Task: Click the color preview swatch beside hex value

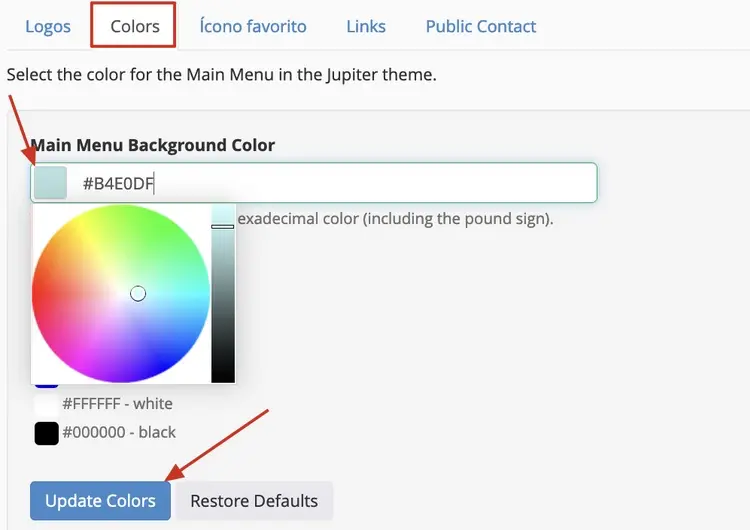Action: click(x=50, y=183)
